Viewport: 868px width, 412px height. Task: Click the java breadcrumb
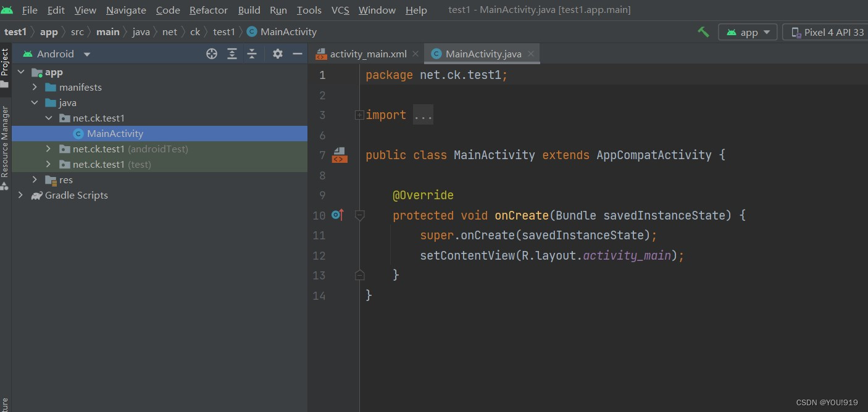pyautogui.click(x=141, y=31)
